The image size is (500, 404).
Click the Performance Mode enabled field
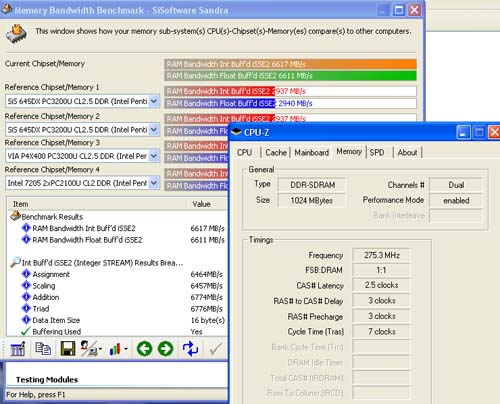pos(456,200)
